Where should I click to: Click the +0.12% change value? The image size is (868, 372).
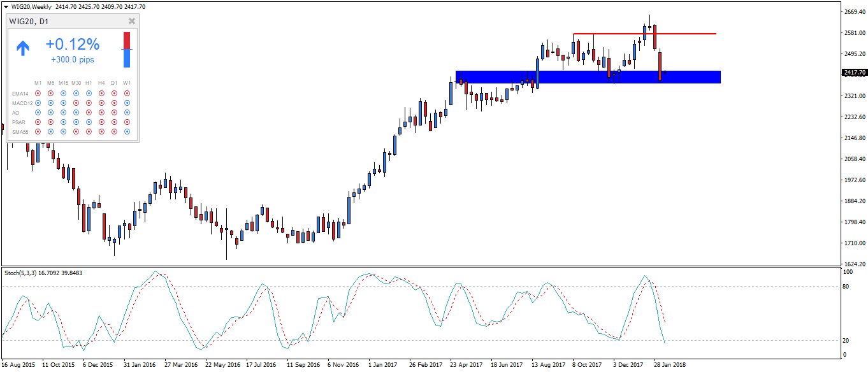[x=73, y=45]
